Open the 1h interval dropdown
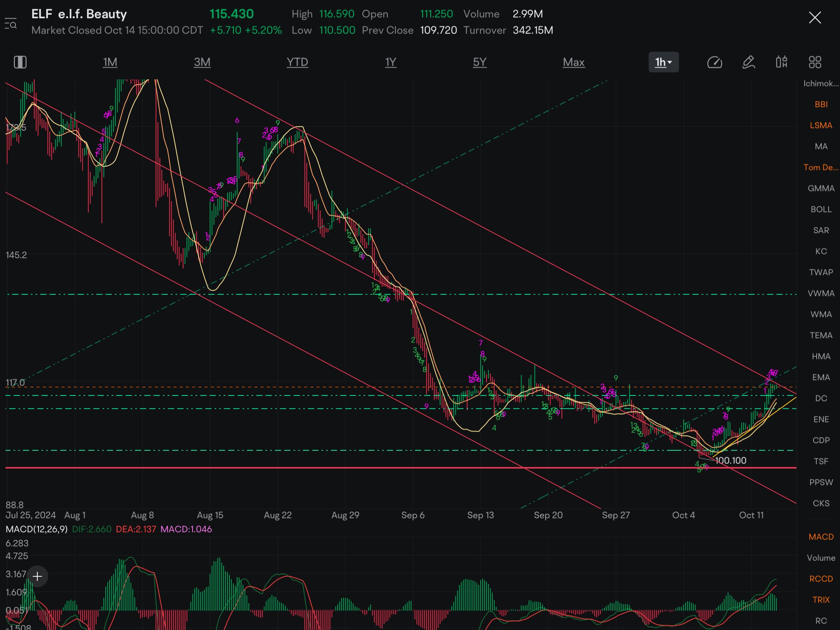Image resolution: width=840 pixels, height=630 pixels. (663, 62)
